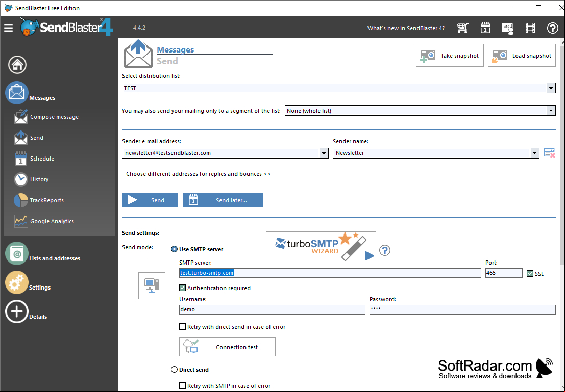Open TrackReports in sidebar
The width and height of the screenshot is (565, 392).
click(47, 200)
